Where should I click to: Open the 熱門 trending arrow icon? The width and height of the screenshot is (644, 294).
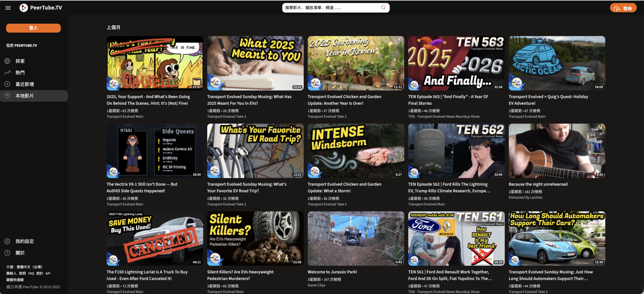tap(7, 73)
